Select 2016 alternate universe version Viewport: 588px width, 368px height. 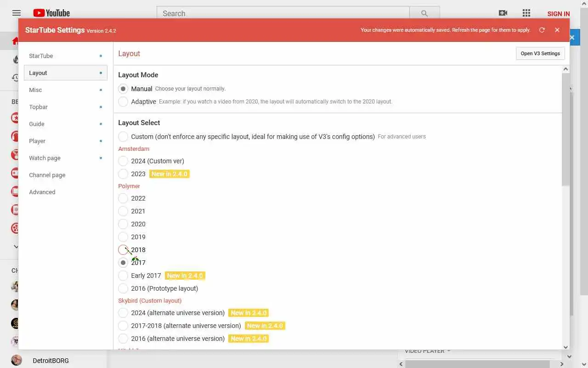tap(123, 339)
